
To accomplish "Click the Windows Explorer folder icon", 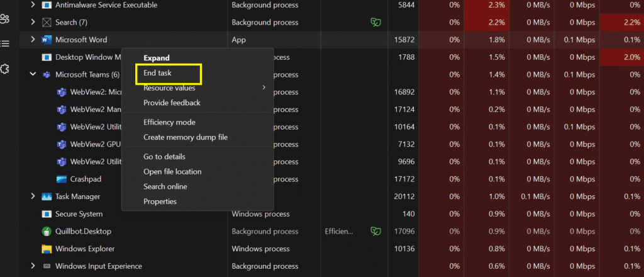I will (x=47, y=249).
